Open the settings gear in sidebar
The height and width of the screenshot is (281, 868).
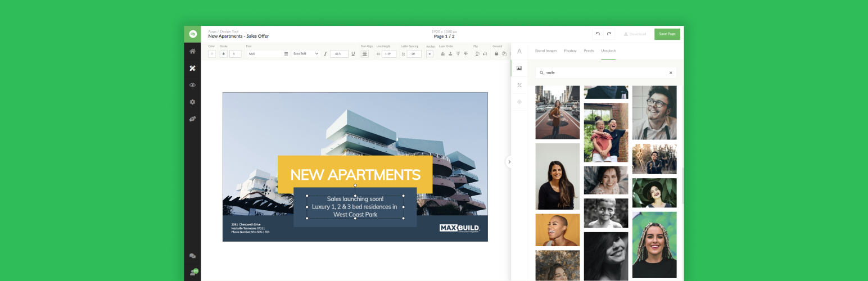pyautogui.click(x=192, y=102)
